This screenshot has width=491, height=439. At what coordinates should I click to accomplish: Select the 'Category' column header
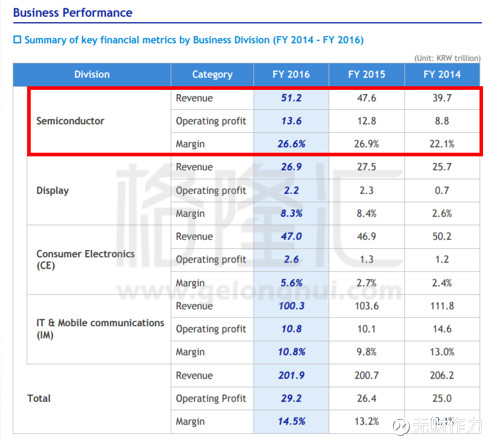(x=212, y=74)
